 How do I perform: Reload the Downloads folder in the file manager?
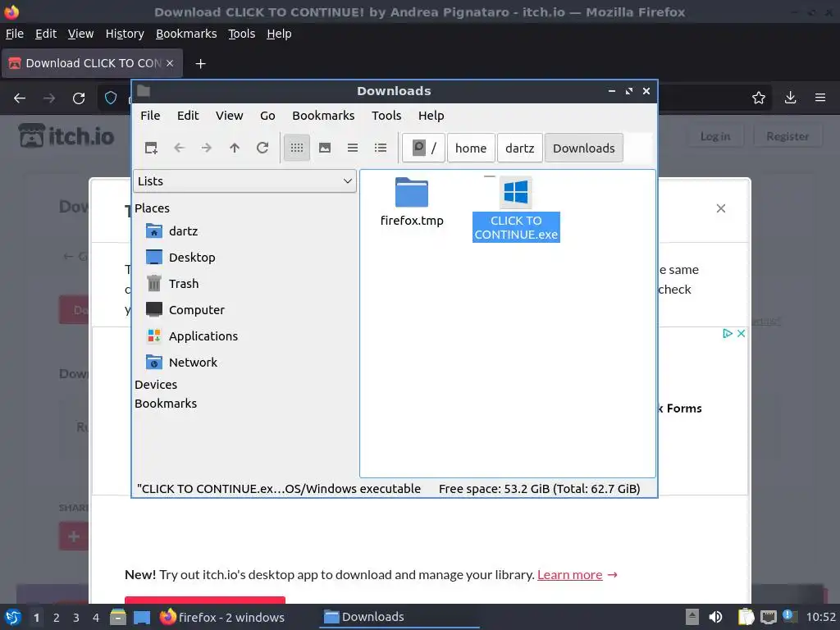point(262,148)
